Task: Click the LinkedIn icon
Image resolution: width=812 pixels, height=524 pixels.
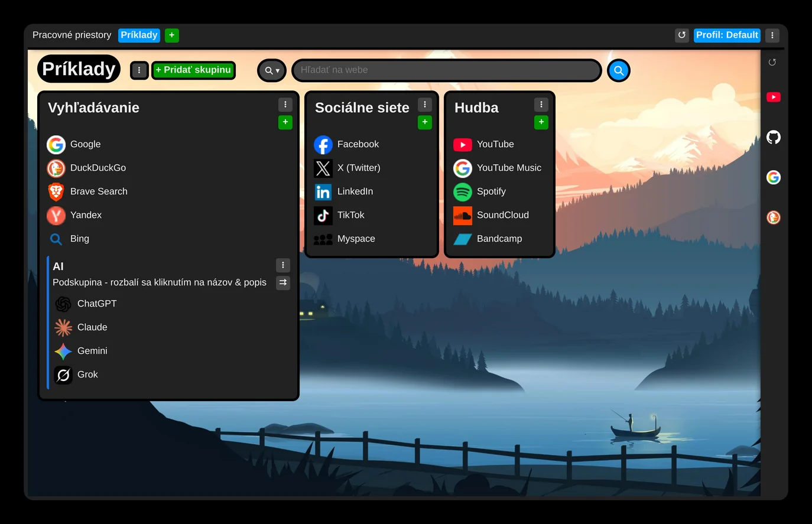Action: point(323,192)
